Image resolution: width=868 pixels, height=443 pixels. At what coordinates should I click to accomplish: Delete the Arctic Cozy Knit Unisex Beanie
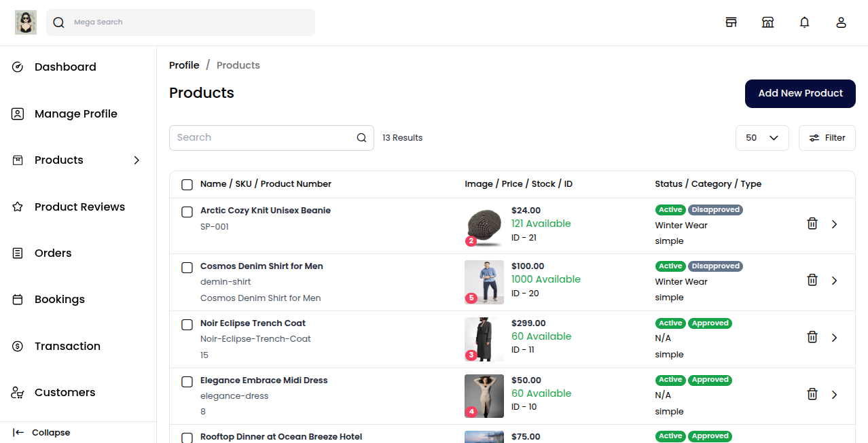[812, 223]
